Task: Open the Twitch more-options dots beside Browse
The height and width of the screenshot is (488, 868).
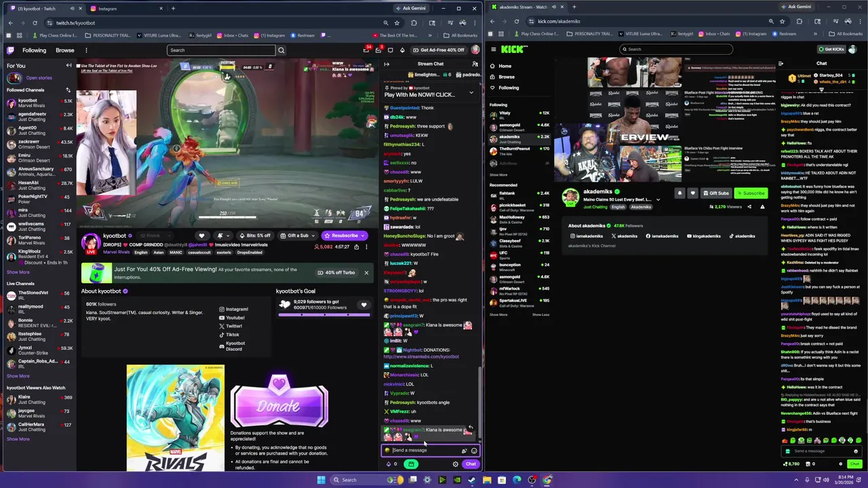Action: pyautogui.click(x=86, y=50)
